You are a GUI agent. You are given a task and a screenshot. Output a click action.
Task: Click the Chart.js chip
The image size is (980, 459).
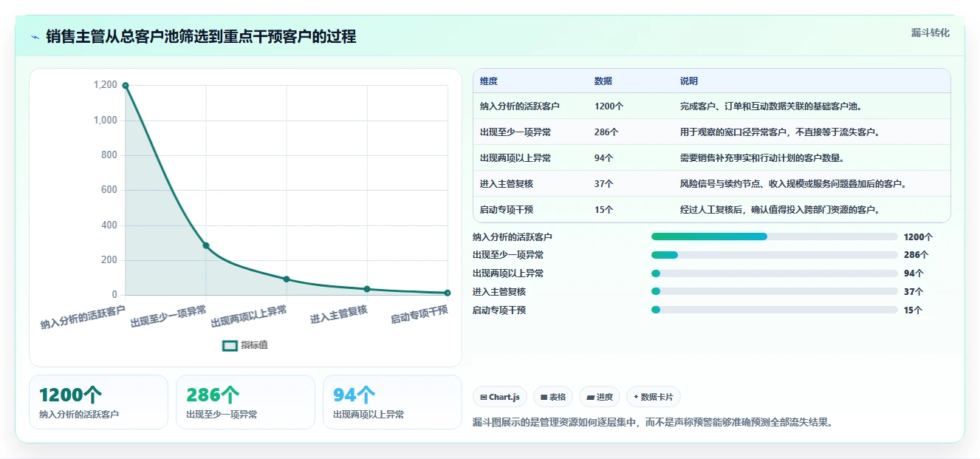click(x=500, y=397)
